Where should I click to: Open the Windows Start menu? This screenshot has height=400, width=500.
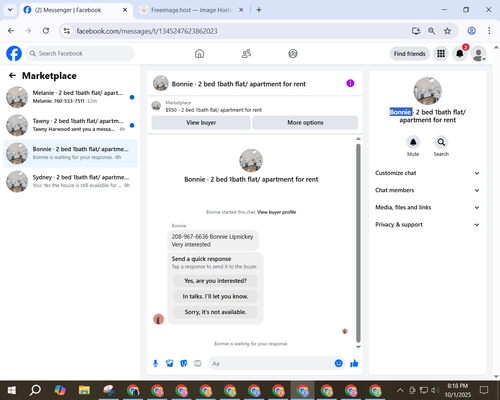point(12,390)
